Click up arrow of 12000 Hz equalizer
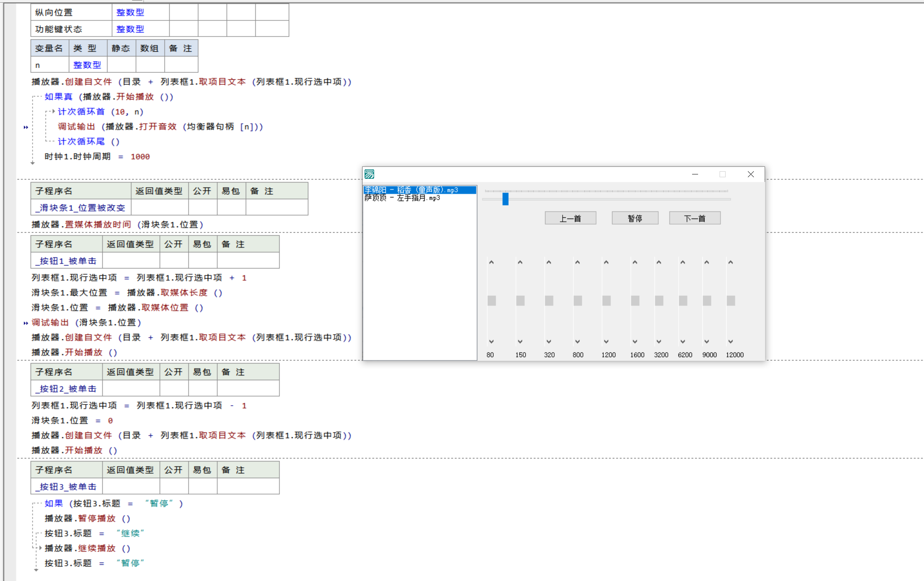 click(x=730, y=262)
